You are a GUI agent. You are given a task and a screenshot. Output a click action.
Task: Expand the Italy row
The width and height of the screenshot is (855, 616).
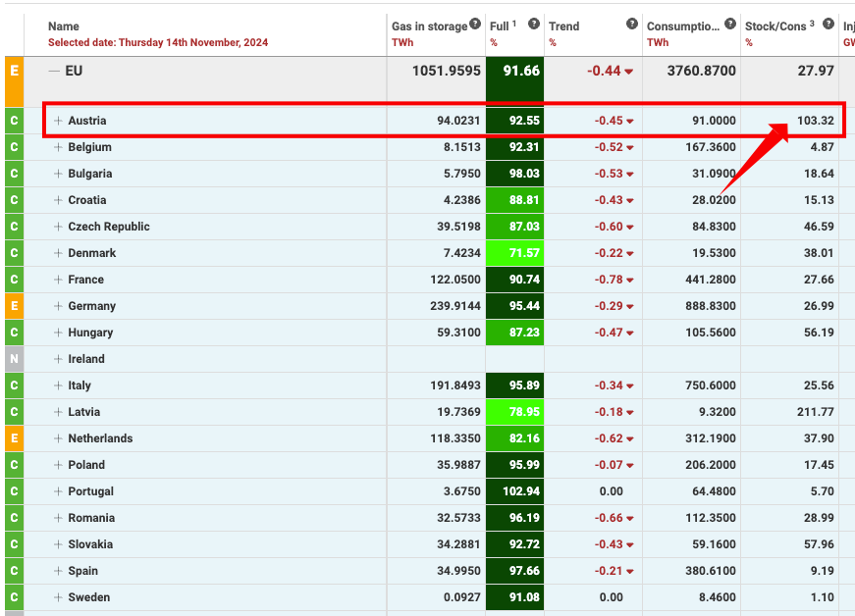tap(58, 385)
